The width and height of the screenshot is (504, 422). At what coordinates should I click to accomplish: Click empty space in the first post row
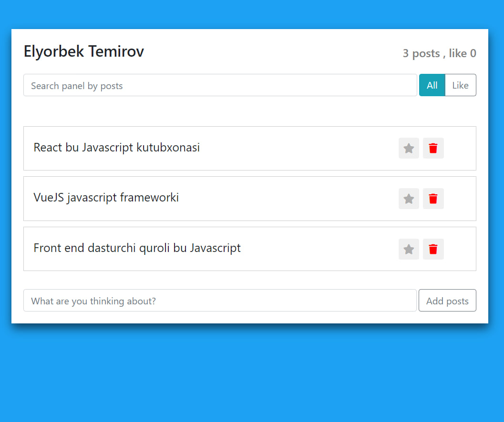(x=296, y=148)
